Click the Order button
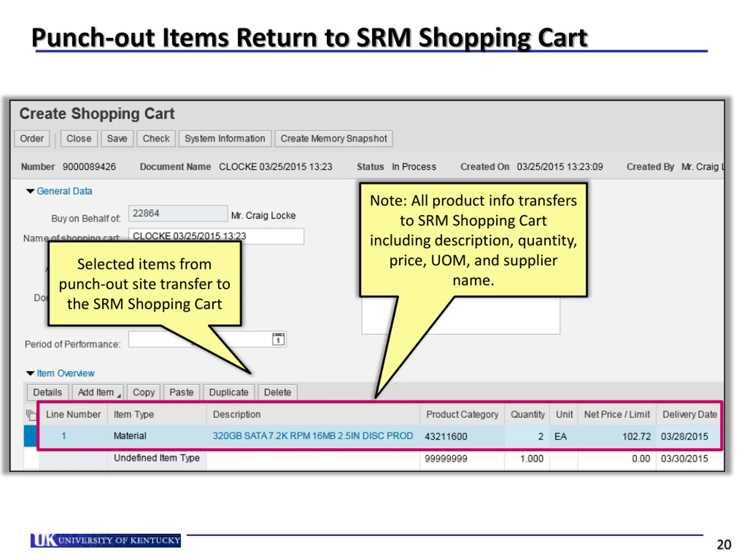Image resolution: width=747 pixels, height=560 pixels. pos(32,139)
